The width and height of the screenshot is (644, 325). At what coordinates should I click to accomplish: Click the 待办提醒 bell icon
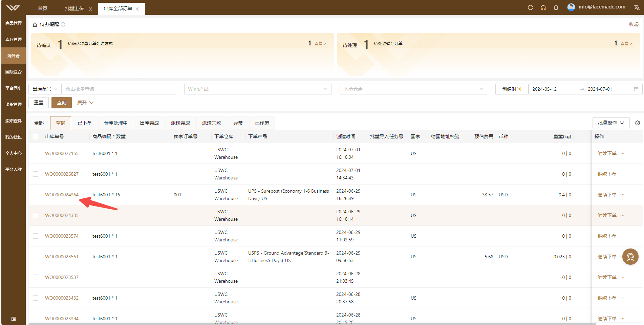tap(35, 24)
